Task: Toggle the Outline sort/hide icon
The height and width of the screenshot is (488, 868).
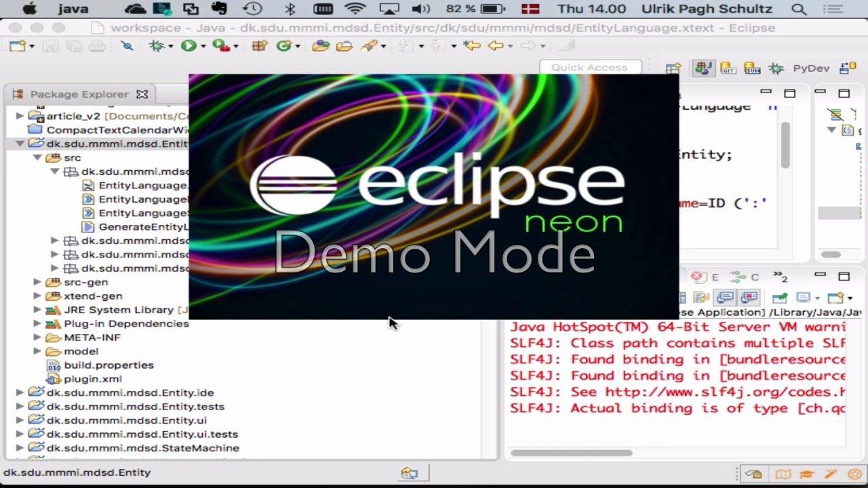Action: point(836,114)
